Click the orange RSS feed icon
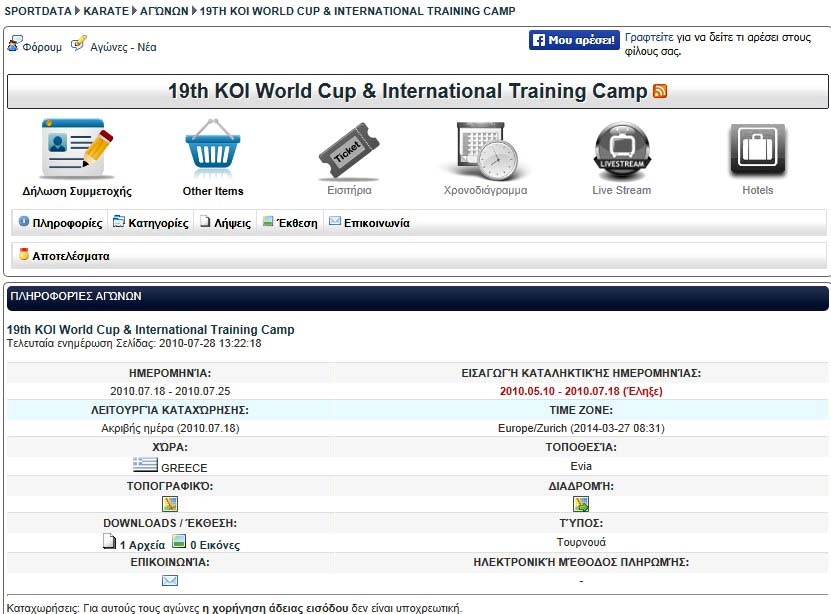The width and height of the screenshot is (831, 614). [660, 91]
